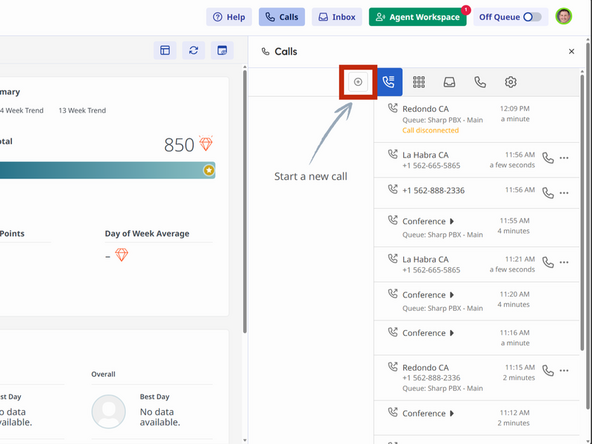Expand the 11:55 AM Conference entry

tap(452, 221)
